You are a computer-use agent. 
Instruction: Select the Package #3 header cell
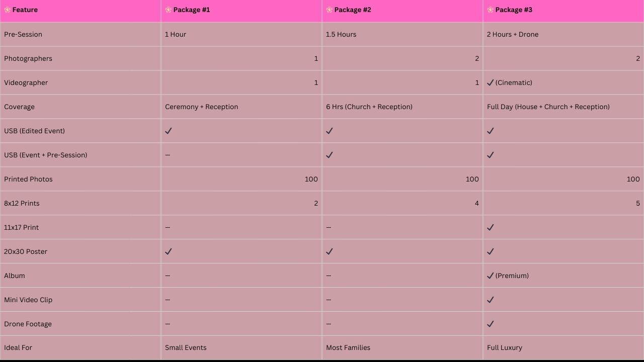[563, 11]
